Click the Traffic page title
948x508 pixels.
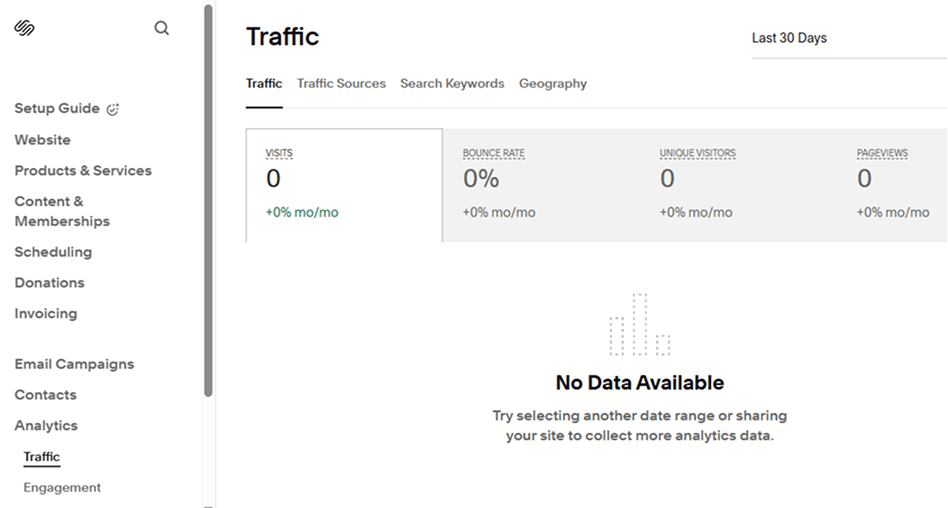point(282,36)
